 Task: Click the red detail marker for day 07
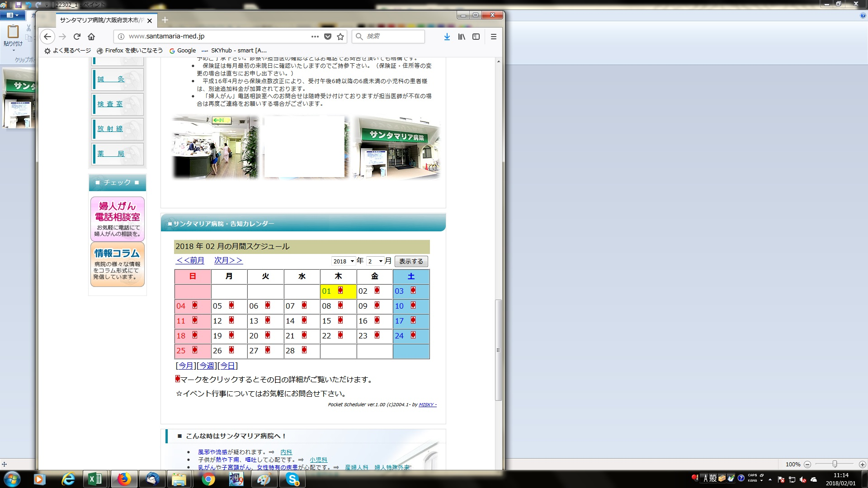(x=304, y=305)
